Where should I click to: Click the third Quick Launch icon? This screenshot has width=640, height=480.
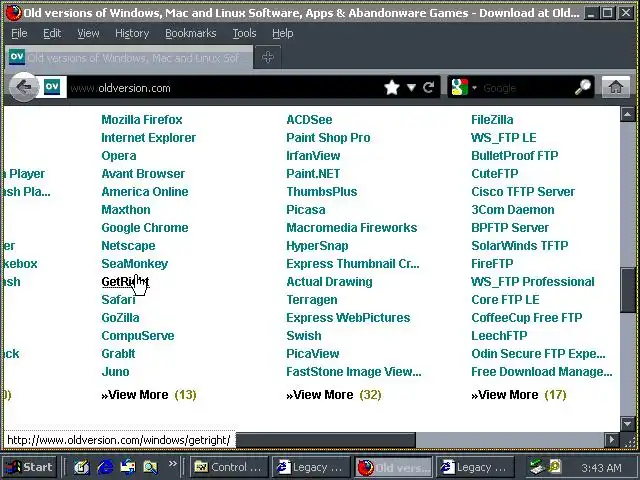coord(128,467)
